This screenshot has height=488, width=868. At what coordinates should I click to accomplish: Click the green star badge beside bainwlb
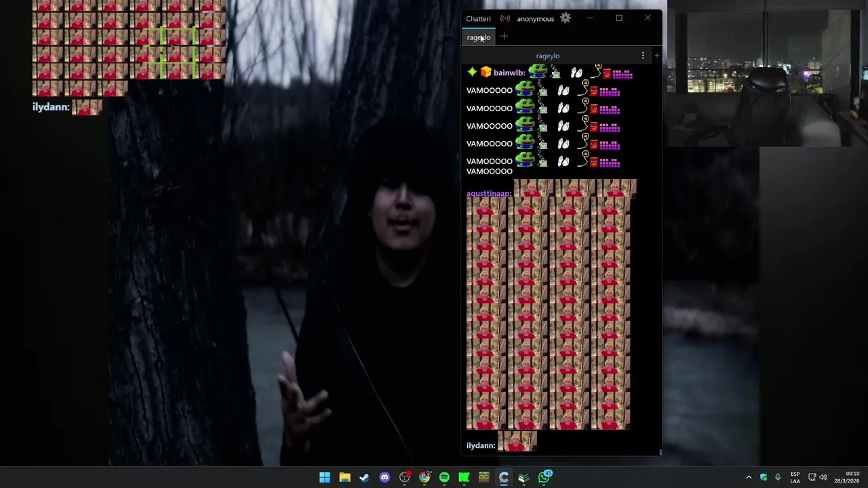[472, 72]
